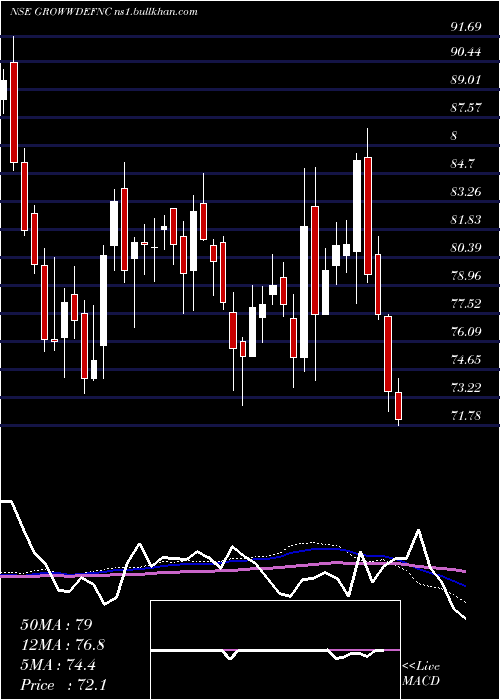Click the MACD histogram panel
500x700 pixels.
point(275,650)
